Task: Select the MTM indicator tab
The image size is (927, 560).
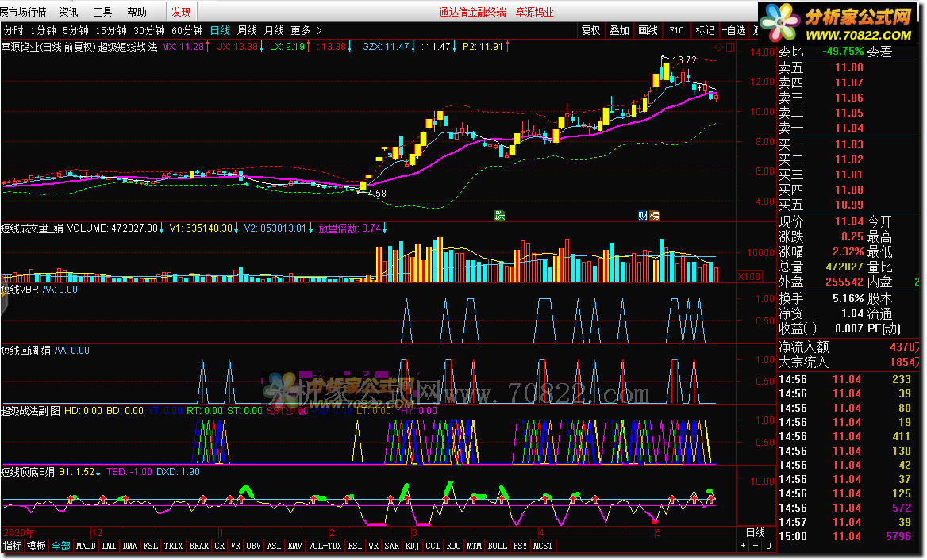Action: pos(474,546)
